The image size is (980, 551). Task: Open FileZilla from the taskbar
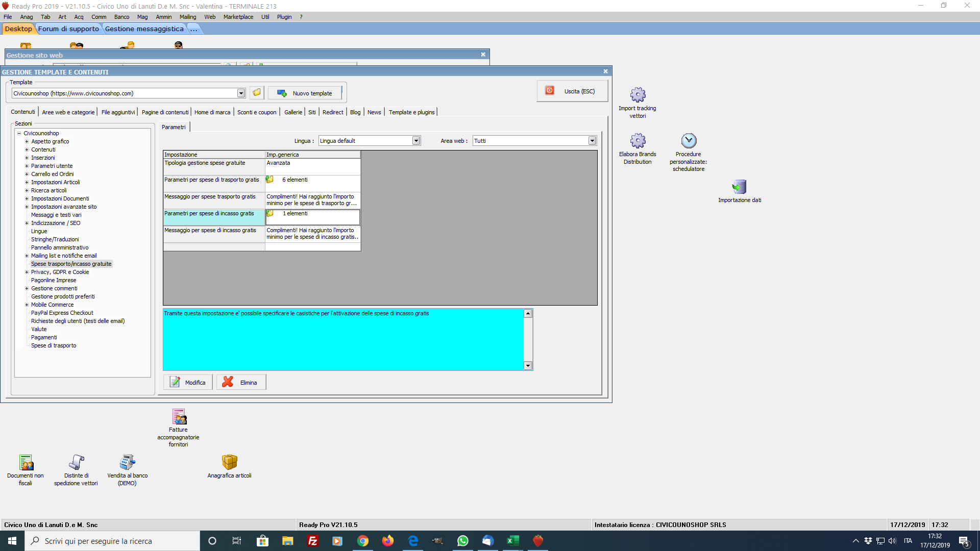click(313, 541)
